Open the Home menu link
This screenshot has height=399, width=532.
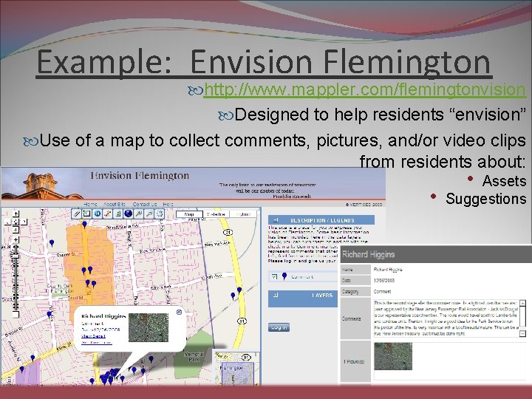point(90,204)
